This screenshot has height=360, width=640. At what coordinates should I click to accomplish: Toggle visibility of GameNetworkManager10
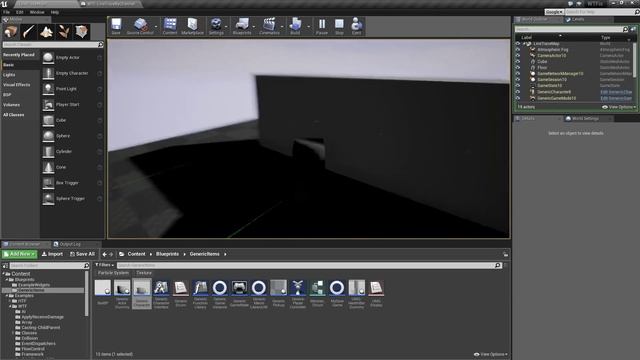coord(518,74)
